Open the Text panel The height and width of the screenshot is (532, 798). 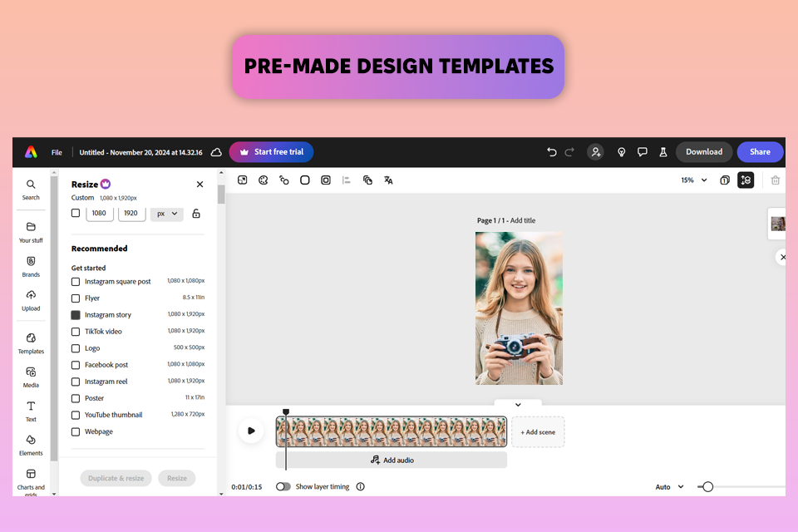tap(31, 411)
